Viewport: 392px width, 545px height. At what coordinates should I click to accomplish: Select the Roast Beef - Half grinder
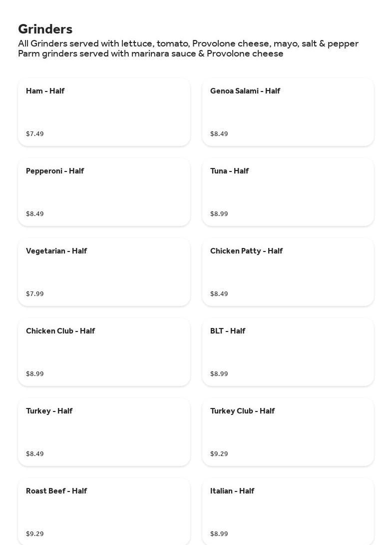coord(104,510)
